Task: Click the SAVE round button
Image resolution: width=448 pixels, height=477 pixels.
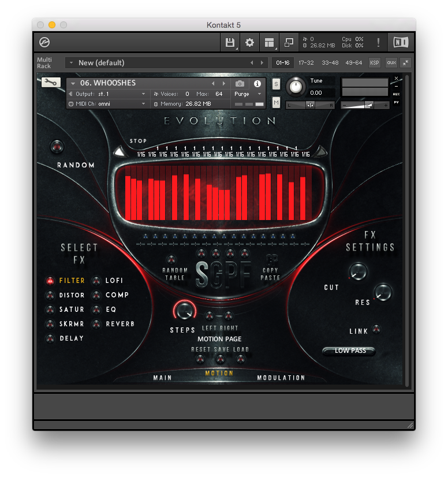Action: point(220,360)
